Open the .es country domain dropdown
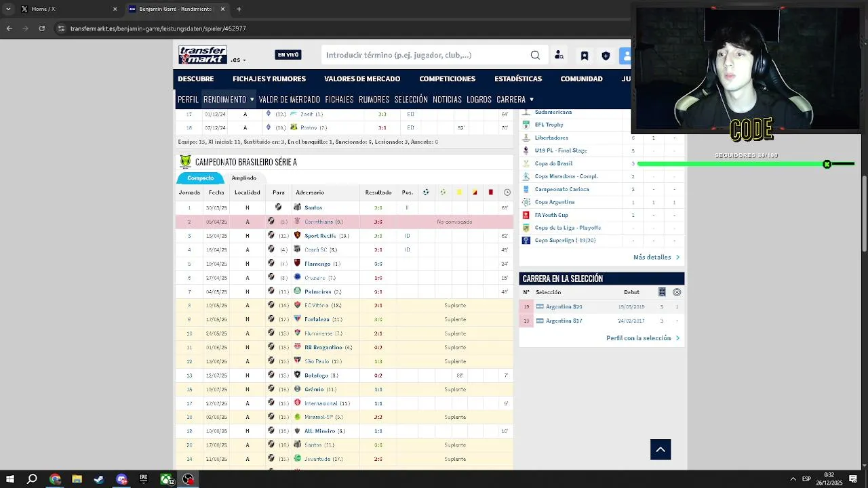 (238, 60)
